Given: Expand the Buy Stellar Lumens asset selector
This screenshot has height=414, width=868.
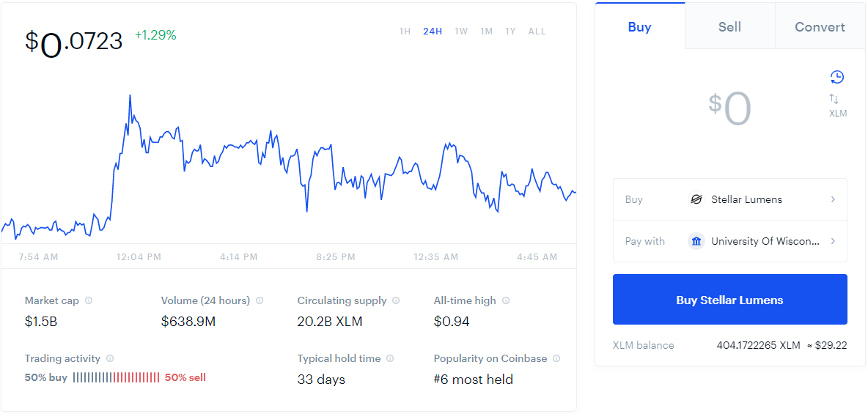Looking at the screenshot, I should (729, 199).
